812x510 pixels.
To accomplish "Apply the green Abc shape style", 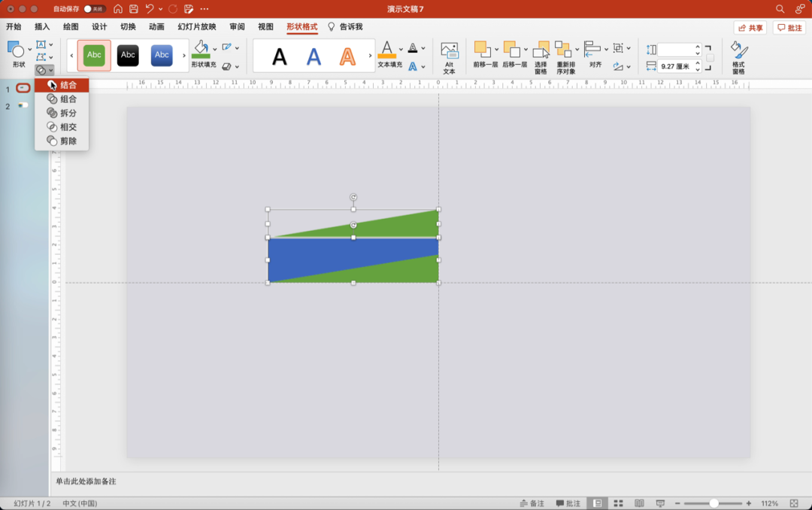I will [x=94, y=55].
